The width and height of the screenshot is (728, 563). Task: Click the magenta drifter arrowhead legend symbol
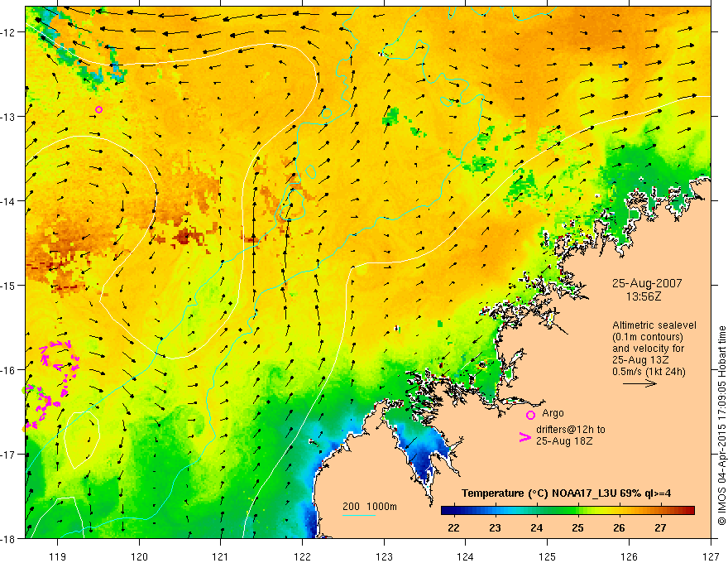pos(525,437)
